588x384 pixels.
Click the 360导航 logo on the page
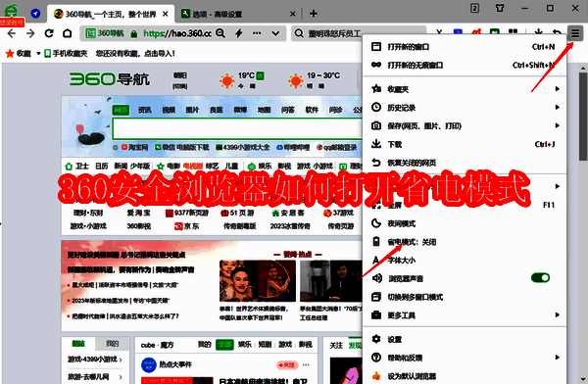tap(110, 79)
